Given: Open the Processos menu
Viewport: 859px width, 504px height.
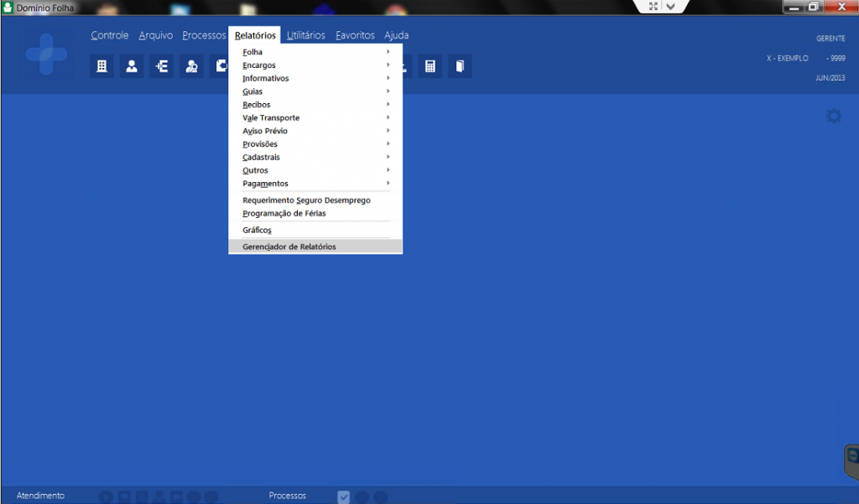Looking at the screenshot, I should click(204, 35).
